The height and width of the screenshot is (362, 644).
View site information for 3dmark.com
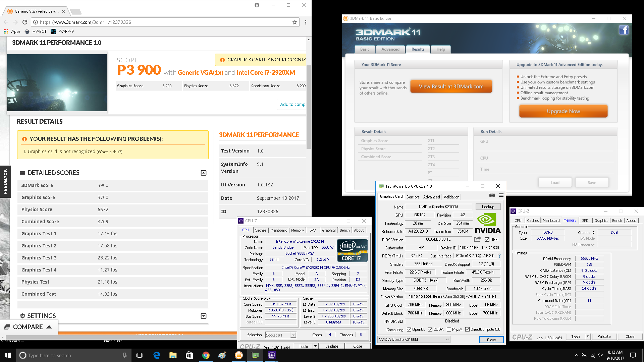35,22
